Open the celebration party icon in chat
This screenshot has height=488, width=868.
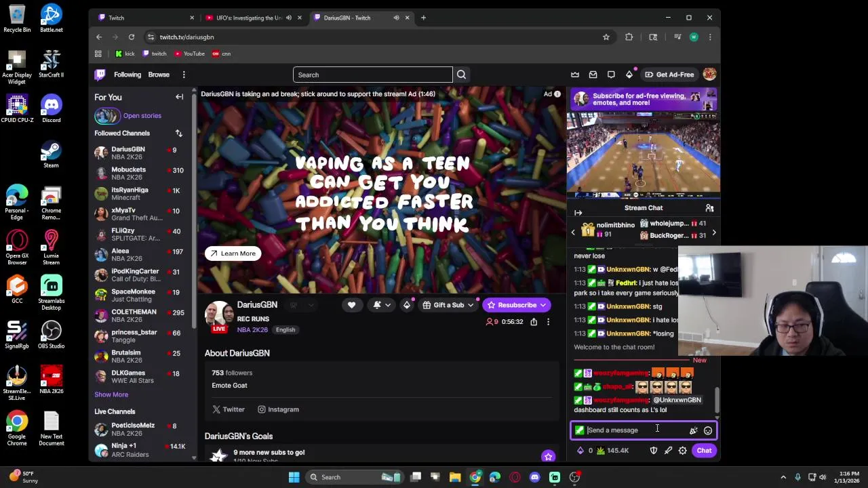[x=693, y=430]
